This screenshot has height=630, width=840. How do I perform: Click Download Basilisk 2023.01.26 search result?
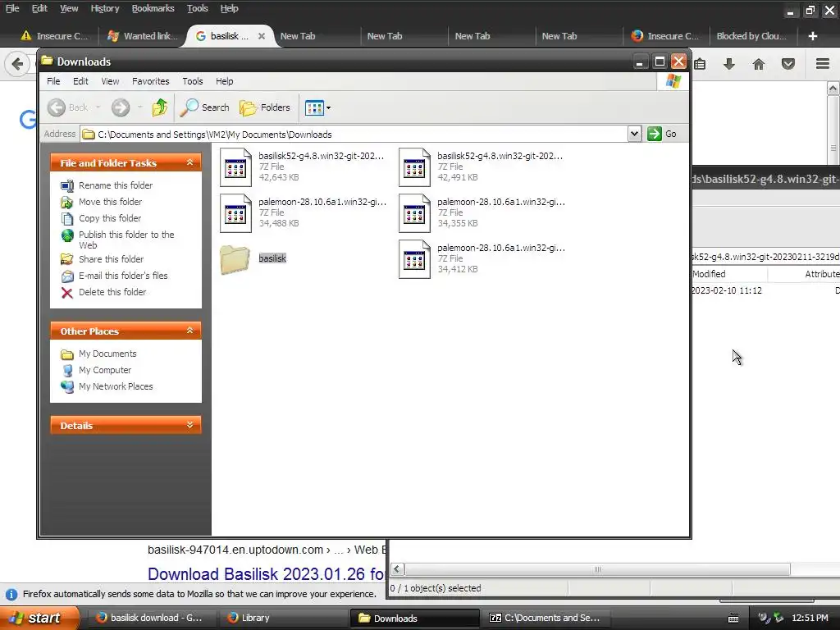tap(267, 573)
